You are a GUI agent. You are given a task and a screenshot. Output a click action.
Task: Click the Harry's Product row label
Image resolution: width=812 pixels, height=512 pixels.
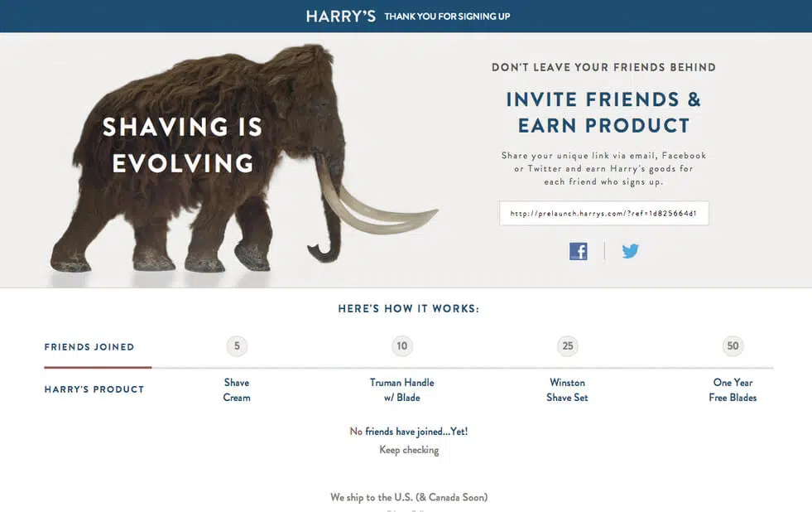click(94, 389)
